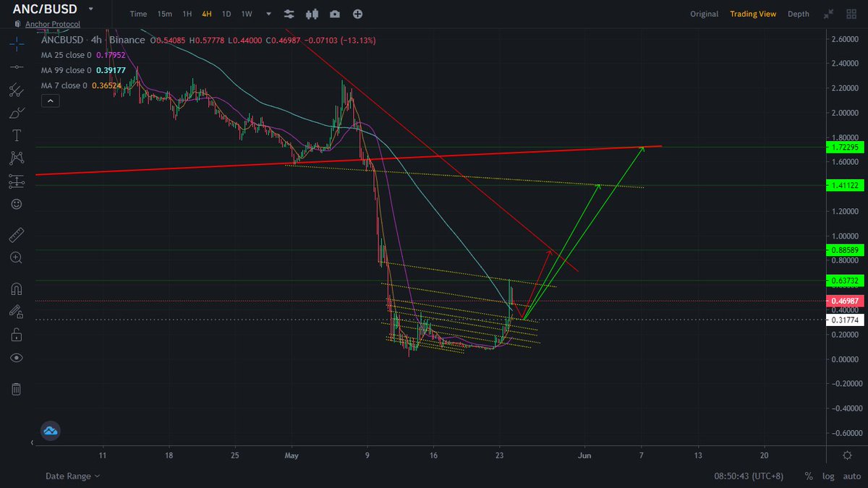Image resolution: width=868 pixels, height=488 pixels.
Task: Toggle log scale mode
Action: 827,476
